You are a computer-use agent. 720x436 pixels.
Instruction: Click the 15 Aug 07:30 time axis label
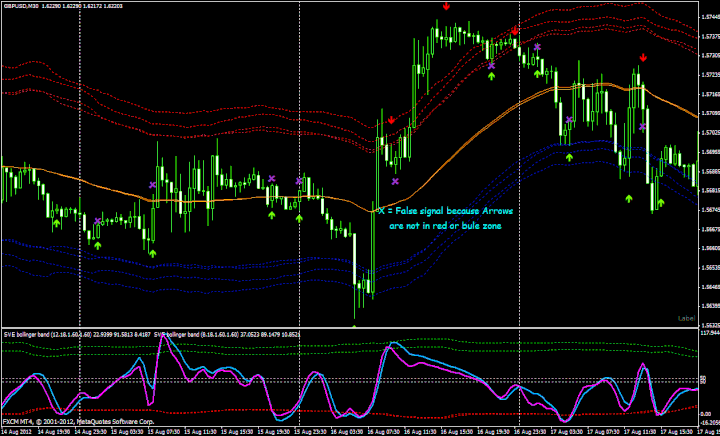click(164, 432)
